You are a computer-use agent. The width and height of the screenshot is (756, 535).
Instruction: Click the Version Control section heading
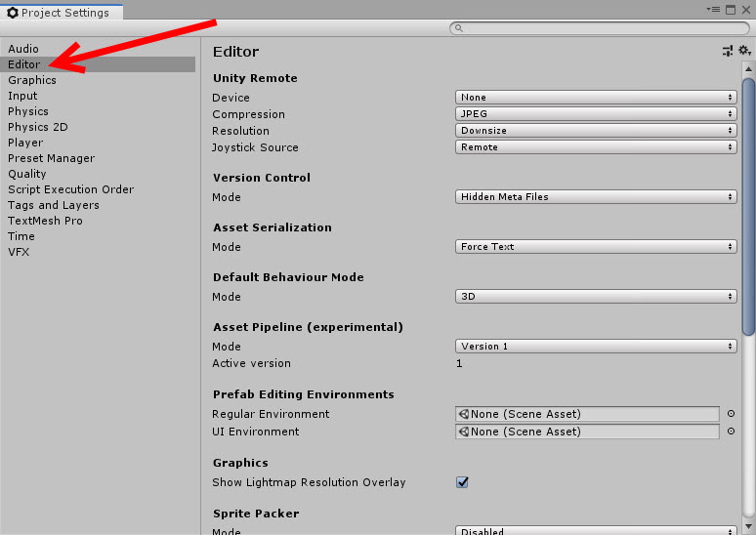262,178
